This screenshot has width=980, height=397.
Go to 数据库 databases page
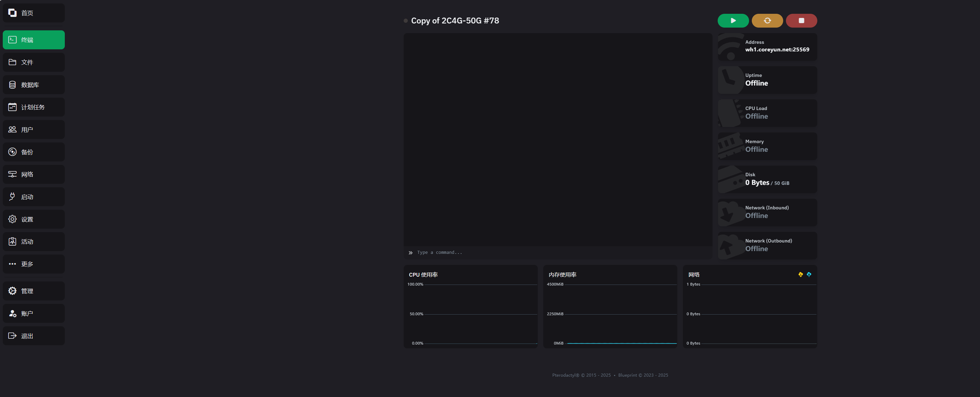(x=33, y=85)
